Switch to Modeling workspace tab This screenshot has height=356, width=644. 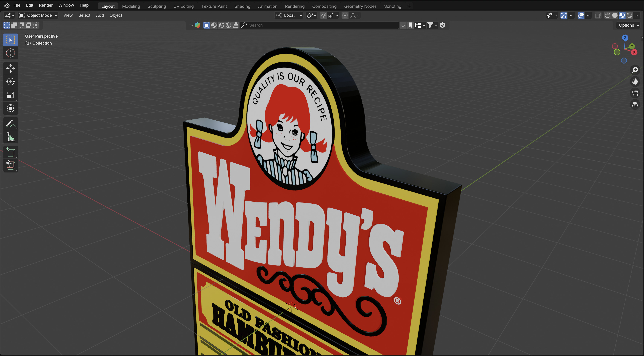click(131, 6)
